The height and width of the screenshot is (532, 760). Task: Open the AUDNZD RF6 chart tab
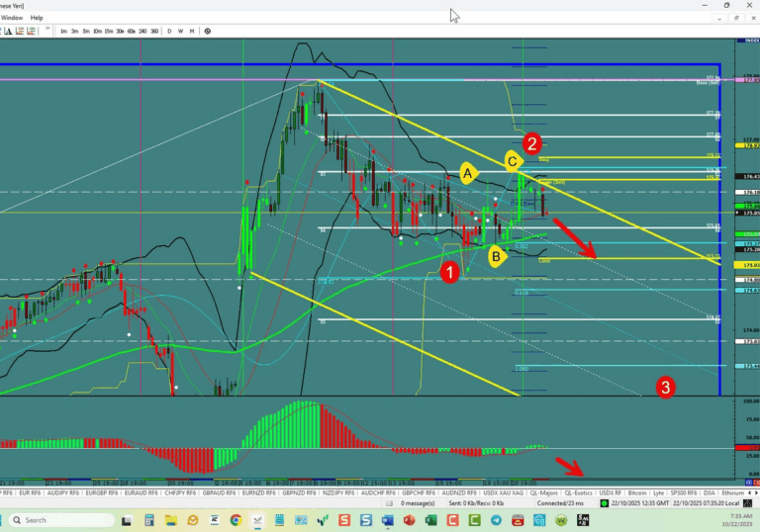pos(459,492)
